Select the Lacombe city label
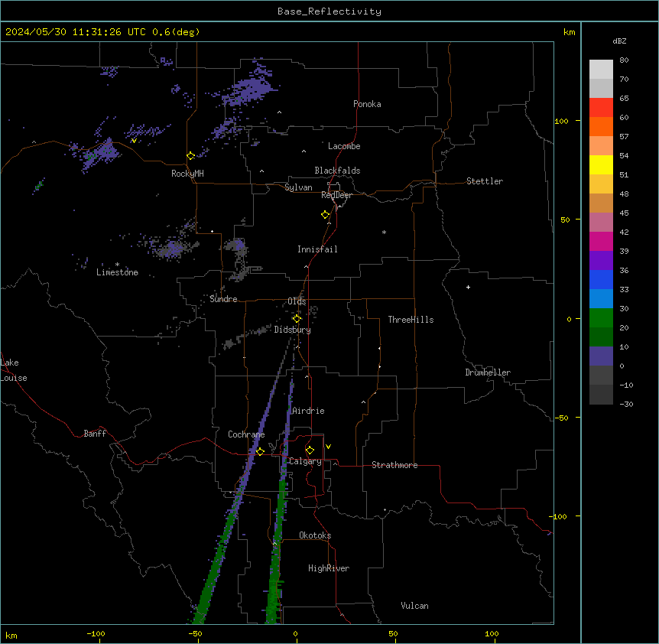659x644 pixels. [344, 146]
